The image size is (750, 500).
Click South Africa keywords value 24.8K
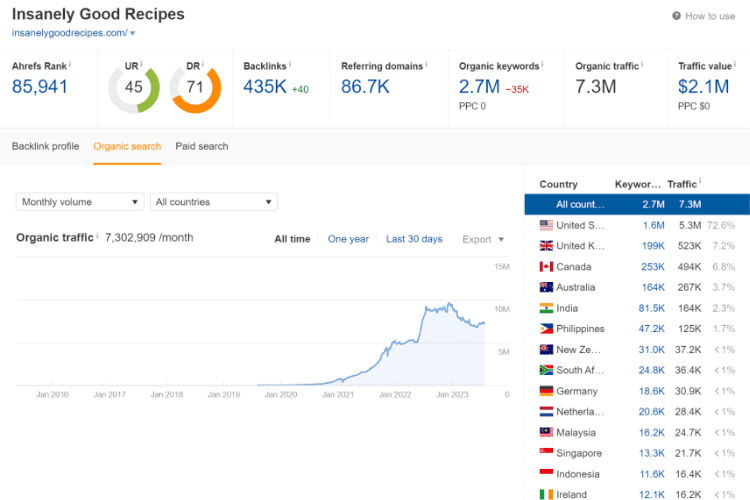[x=651, y=370]
